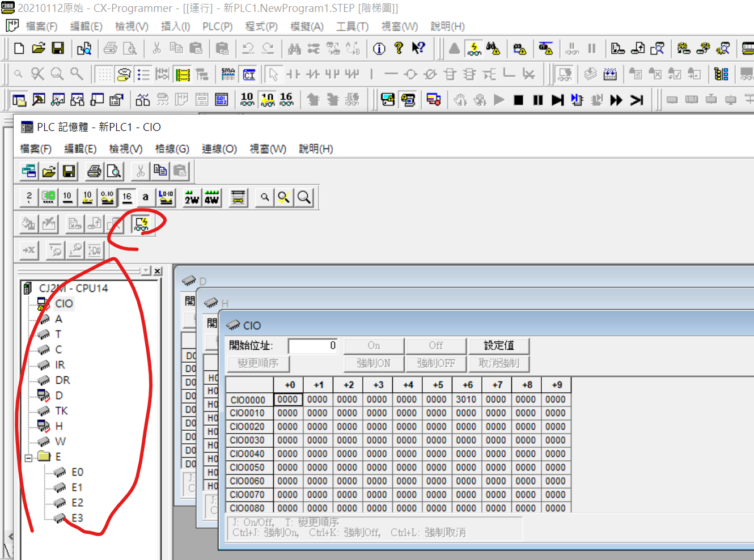This screenshot has width=754, height=560.
Task: Select the 2W two-word display icon
Action: coord(192,197)
